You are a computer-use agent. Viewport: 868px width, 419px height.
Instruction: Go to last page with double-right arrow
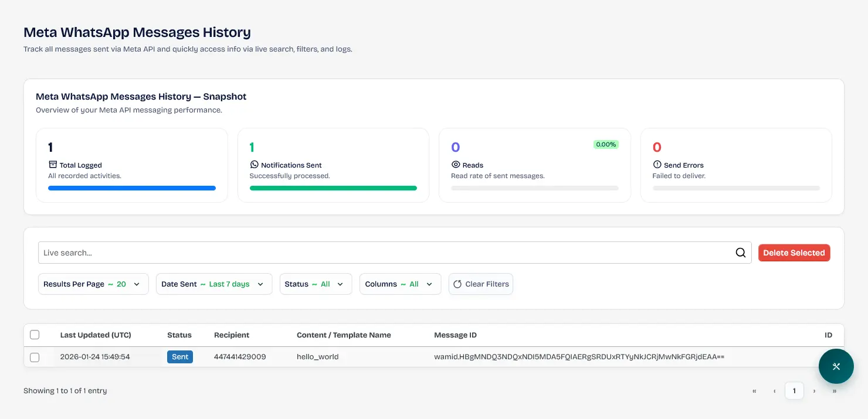click(834, 391)
